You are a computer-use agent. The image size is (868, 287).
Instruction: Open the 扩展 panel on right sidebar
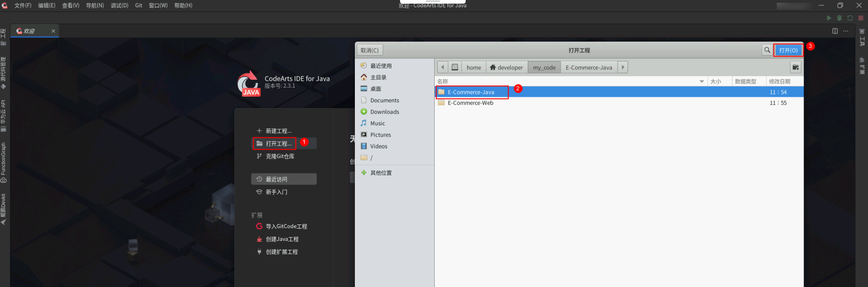(862, 66)
